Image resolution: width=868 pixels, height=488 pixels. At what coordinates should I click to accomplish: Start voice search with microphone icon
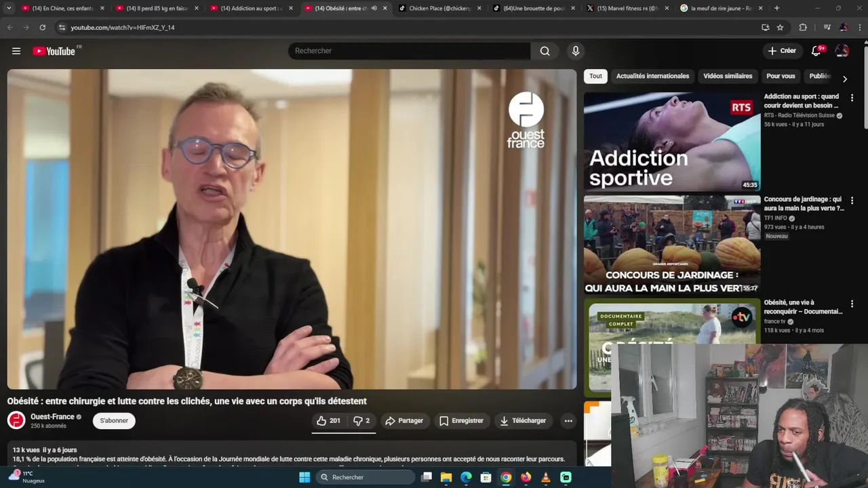click(x=576, y=51)
